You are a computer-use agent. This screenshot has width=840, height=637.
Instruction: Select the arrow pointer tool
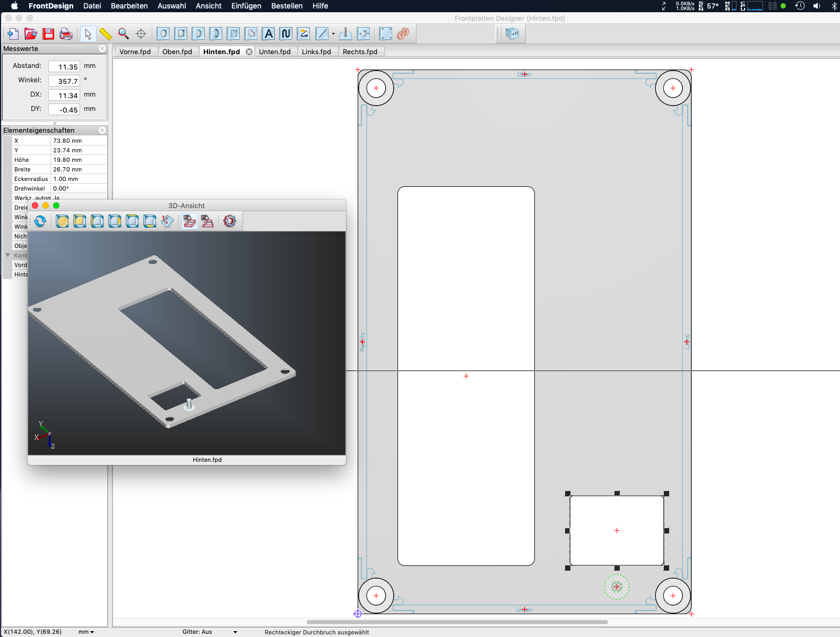point(88,34)
